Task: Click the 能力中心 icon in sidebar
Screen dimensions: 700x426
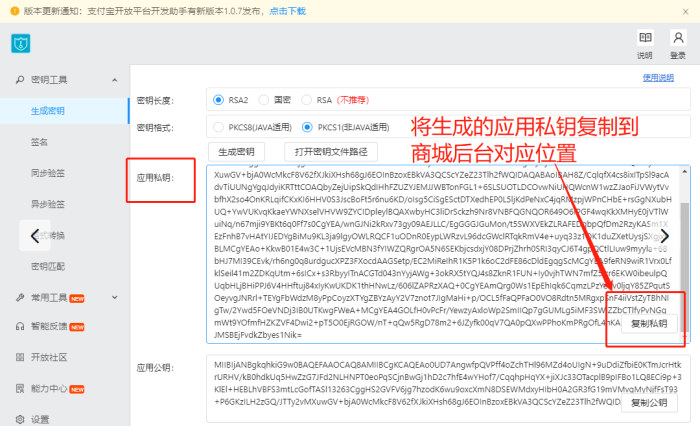Action: [20, 388]
